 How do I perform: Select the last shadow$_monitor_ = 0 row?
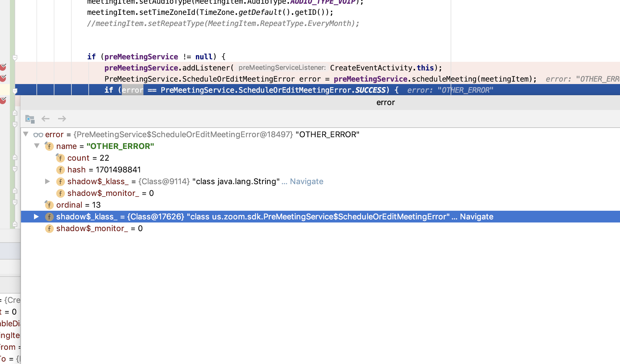(x=99, y=228)
